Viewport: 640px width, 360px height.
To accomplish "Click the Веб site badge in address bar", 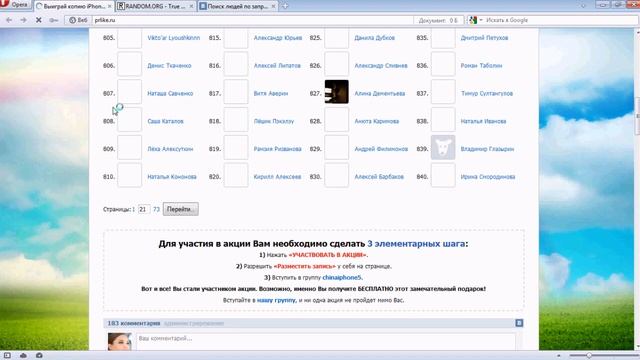I will 78,20.
